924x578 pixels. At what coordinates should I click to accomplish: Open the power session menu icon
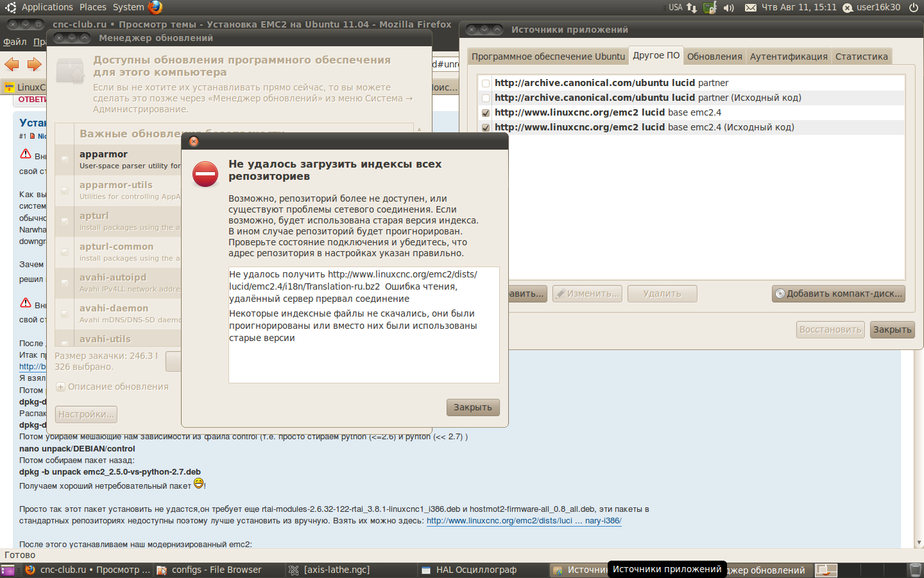pyautogui.click(x=913, y=7)
